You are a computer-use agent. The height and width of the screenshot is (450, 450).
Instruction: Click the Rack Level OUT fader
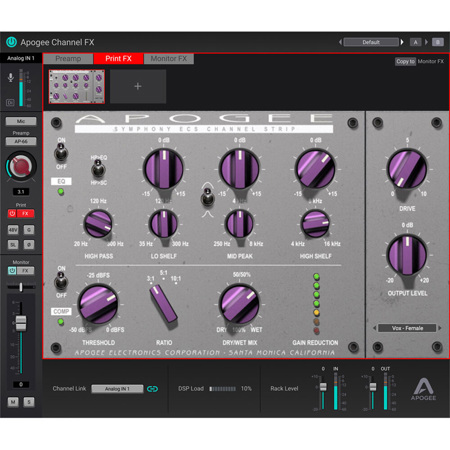pyautogui.click(x=373, y=387)
